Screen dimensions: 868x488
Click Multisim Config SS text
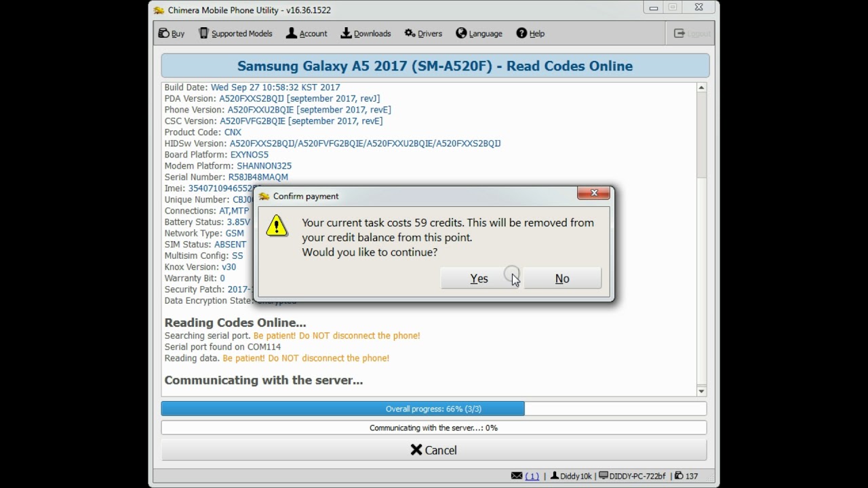pos(203,256)
